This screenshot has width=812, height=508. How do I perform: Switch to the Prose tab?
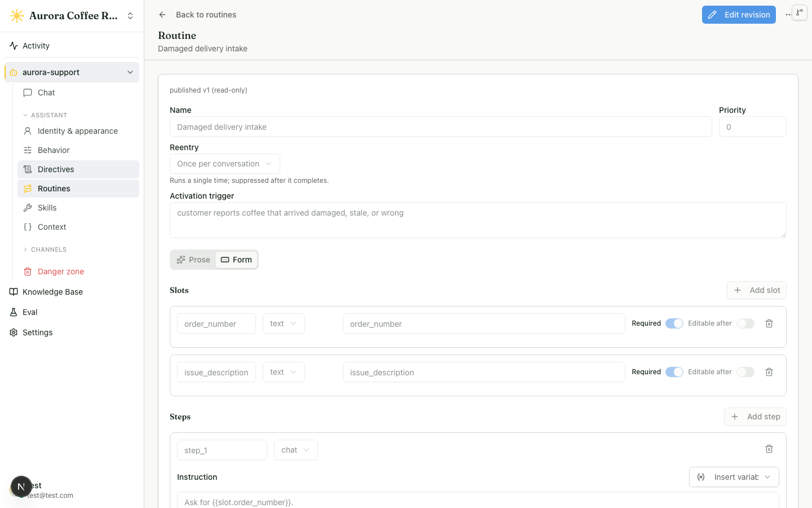(193, 260)
